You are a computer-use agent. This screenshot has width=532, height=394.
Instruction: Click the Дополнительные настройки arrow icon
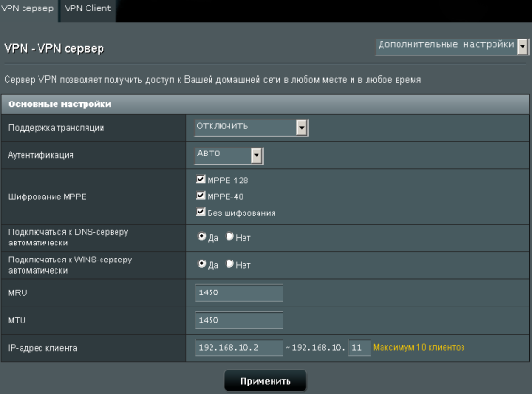pos(523,46)
